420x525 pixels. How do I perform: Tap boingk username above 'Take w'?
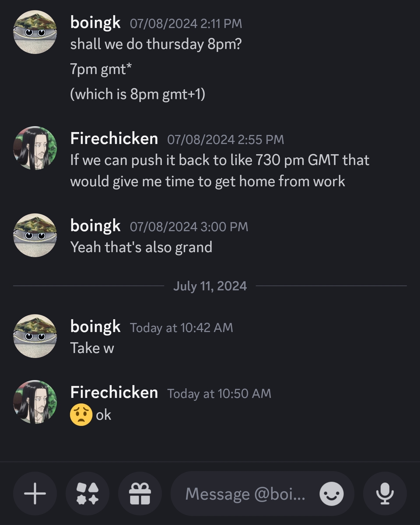pos(95,326)
